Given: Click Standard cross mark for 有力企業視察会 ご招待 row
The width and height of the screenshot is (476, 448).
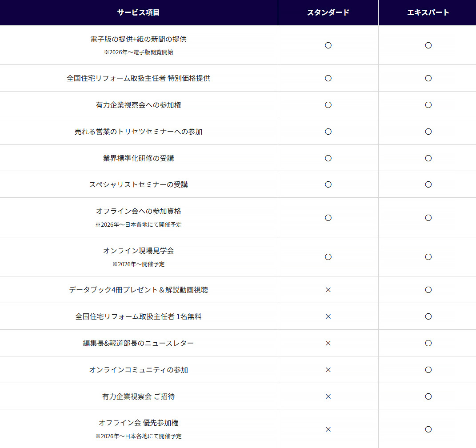Looking at the screenshot, I should click(328, 396).
